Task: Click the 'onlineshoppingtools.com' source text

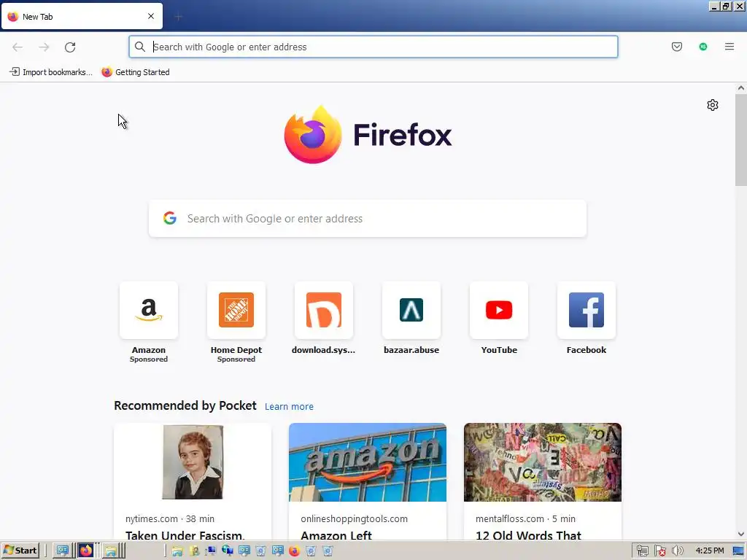Action: (354, 518)
